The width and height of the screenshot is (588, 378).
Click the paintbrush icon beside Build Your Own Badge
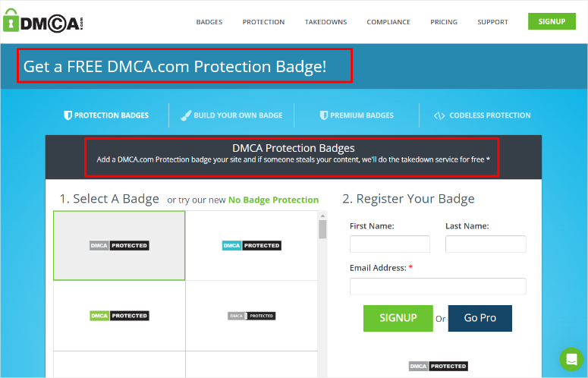[x=186, y=115]
